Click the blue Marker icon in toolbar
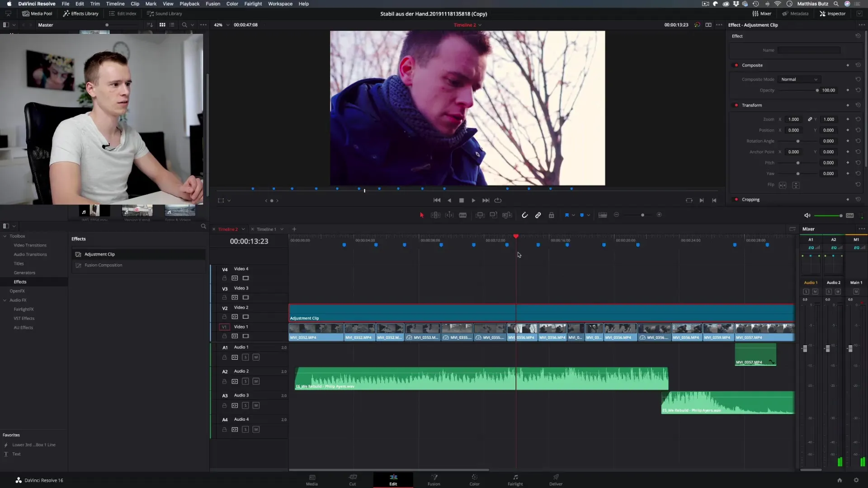 click(582, 215)
